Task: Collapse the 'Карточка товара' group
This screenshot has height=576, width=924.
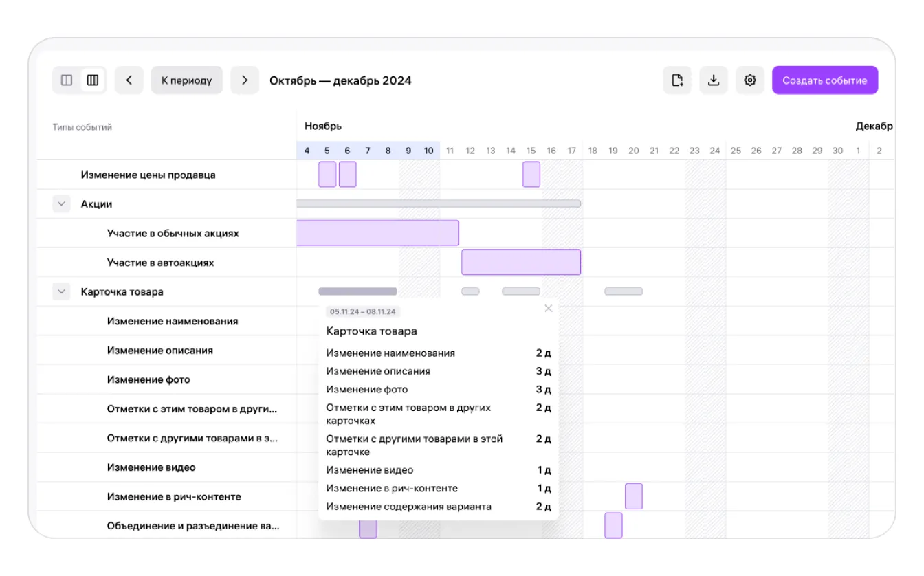Action: [x=62, y=292]
